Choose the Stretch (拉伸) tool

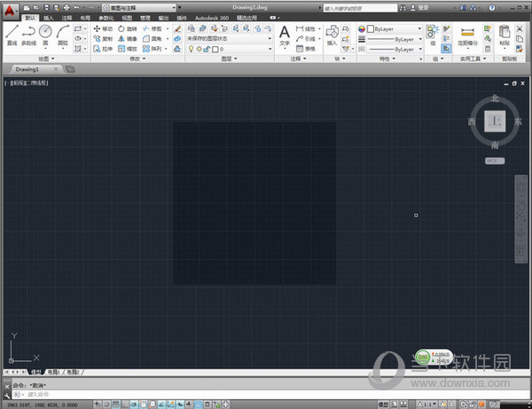click(103, 49)
